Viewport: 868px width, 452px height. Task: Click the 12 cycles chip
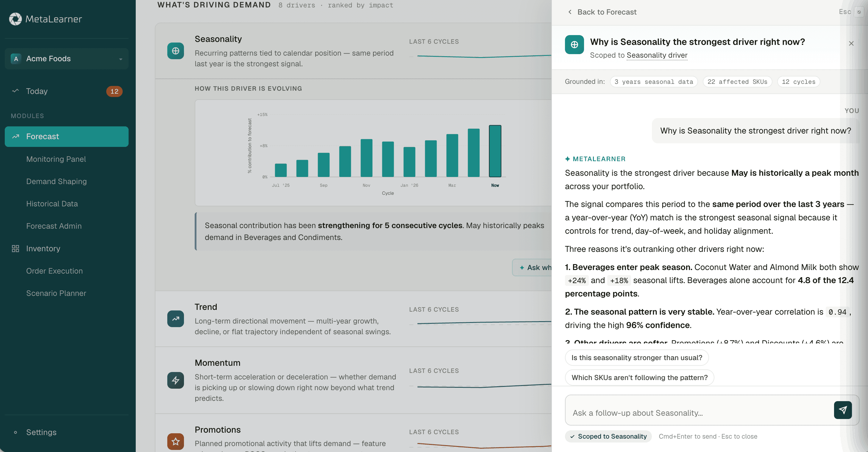click(798, 82)
